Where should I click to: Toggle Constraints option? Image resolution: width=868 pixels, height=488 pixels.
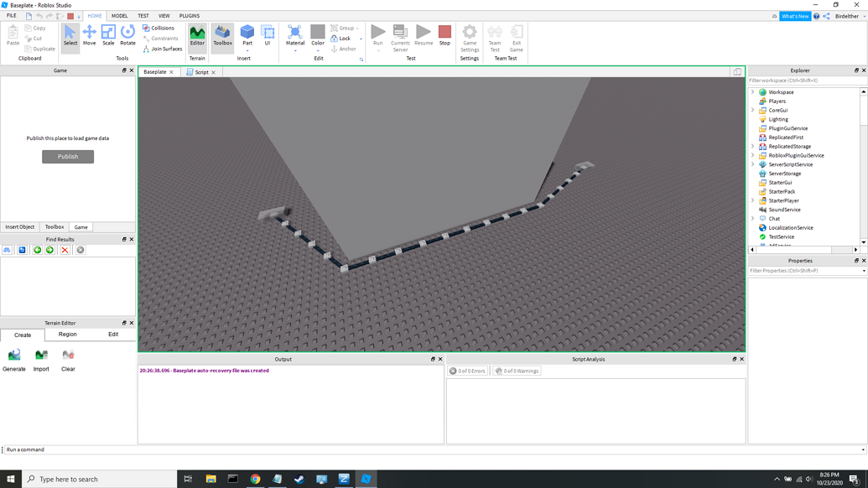click(x=160, y=39)
